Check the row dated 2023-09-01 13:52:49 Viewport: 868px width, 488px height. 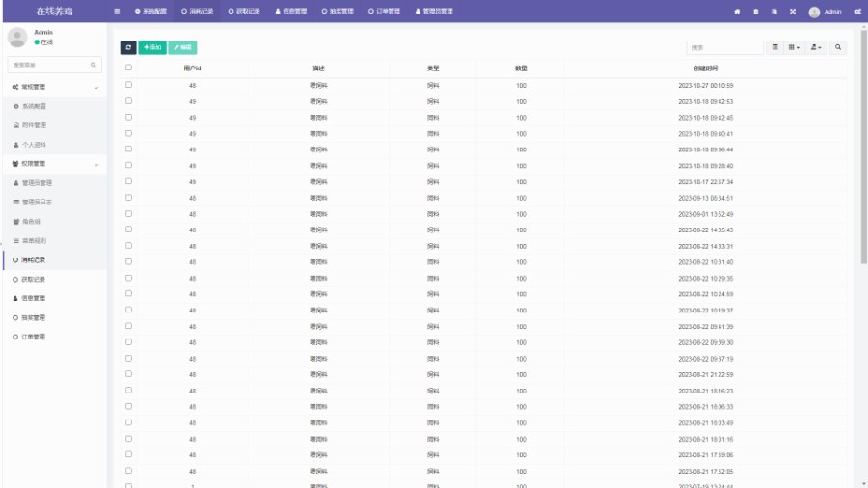128,213
